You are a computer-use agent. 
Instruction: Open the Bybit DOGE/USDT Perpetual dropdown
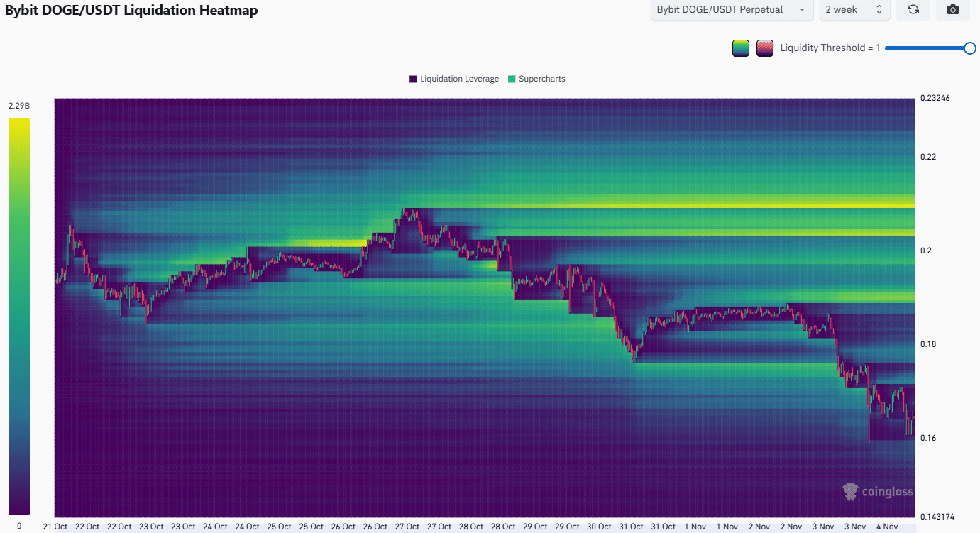pyautogui.click(x=731, y=10)
